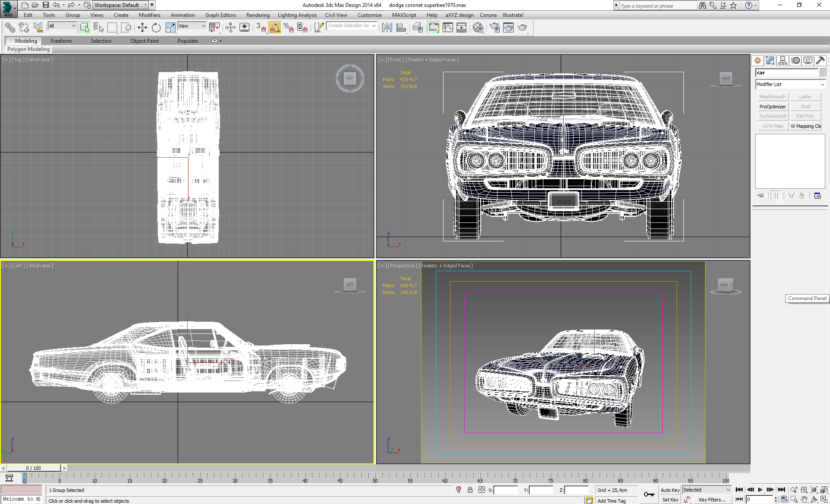
Task: Switch to the Hierarchy command panel tab
Action: click(782, 61)
